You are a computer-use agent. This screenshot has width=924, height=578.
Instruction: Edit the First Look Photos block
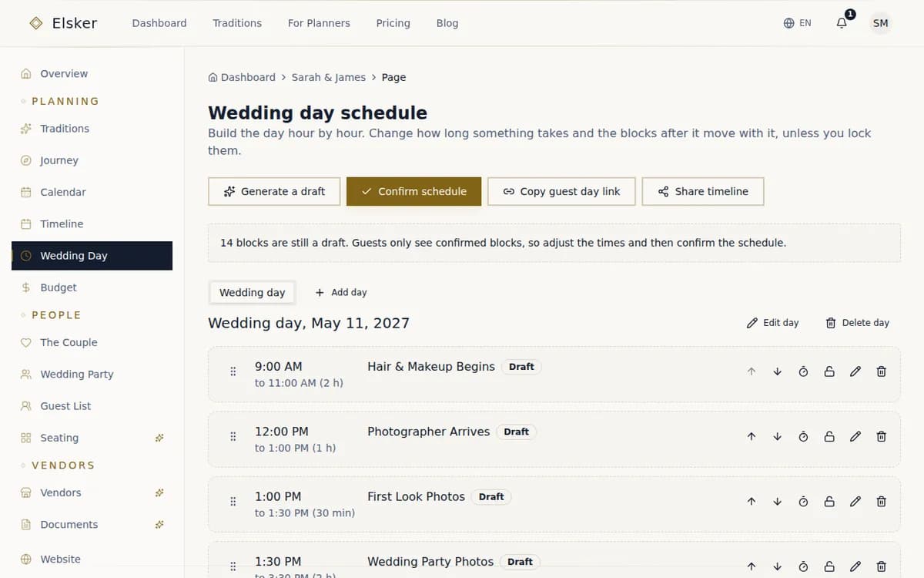click(x=855, y=501)
